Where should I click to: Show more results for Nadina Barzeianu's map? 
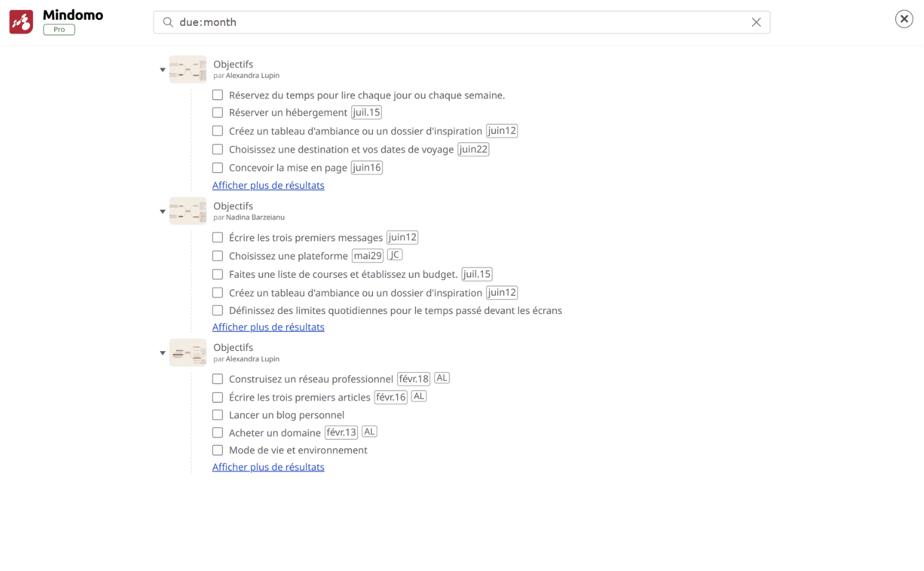tap(268, 326)
